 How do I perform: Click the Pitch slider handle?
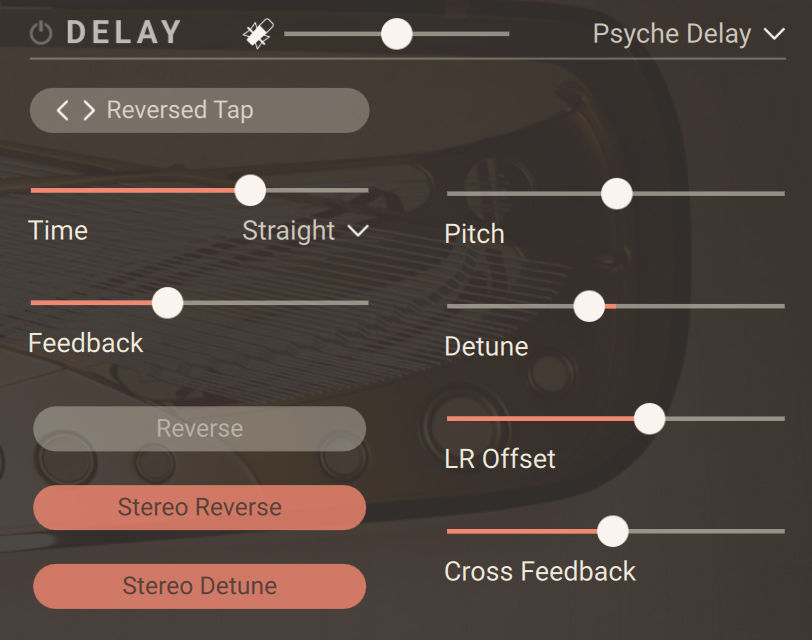[x=617, y=193]
